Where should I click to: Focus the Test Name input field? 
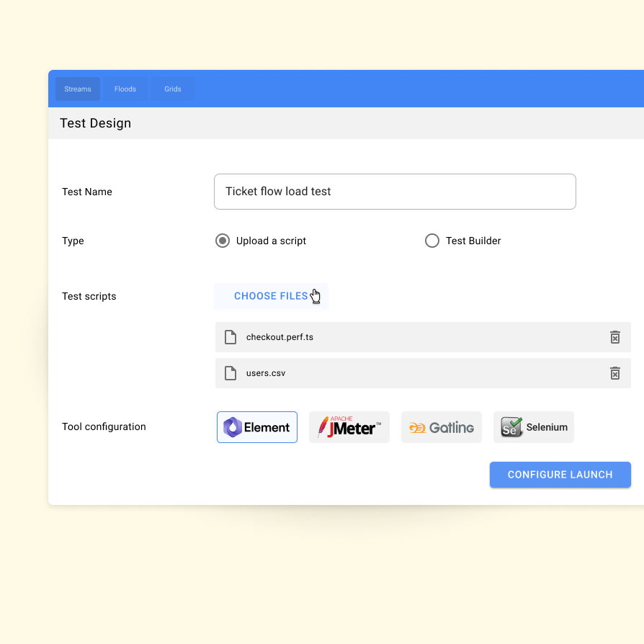[x=395, y=192]
